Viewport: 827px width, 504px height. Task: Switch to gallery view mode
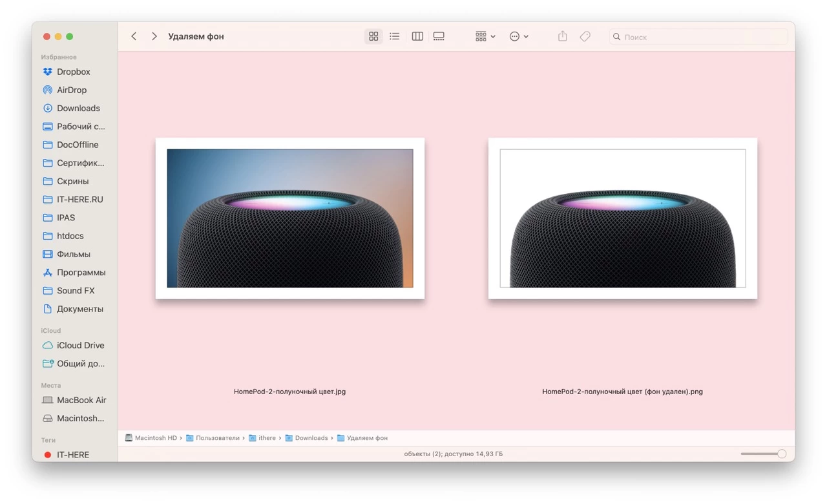point(439,37)
